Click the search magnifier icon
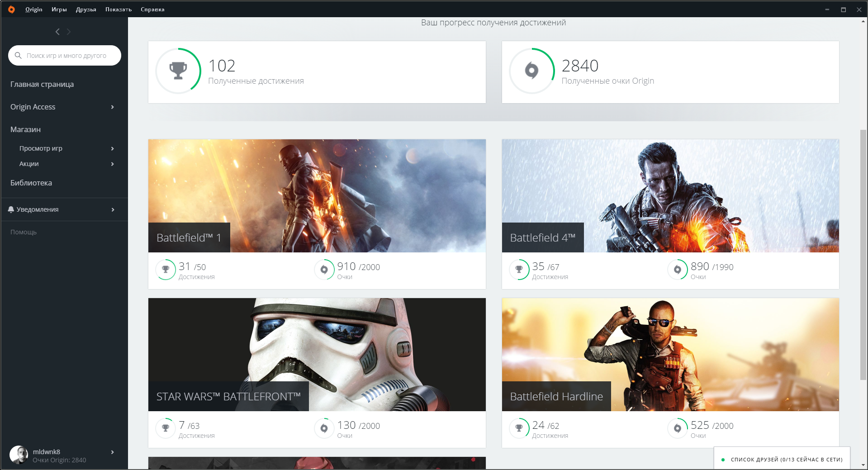Viewport: 868px width, 470px height. point(18,55)
